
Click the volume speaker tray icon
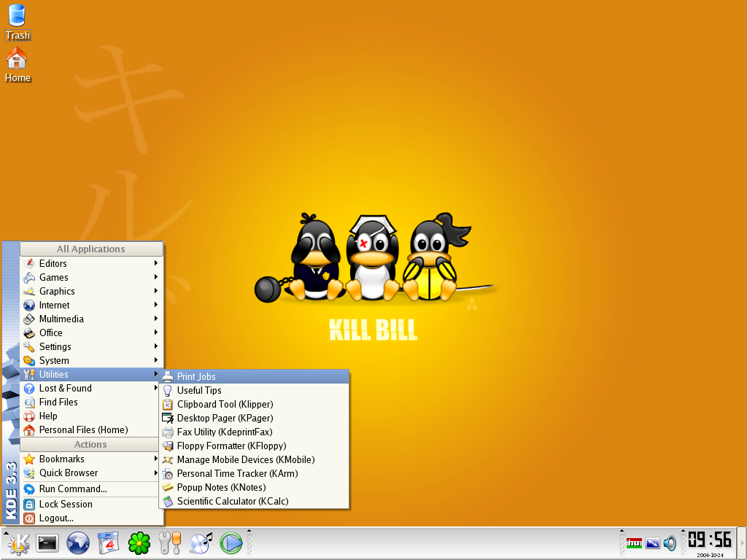coord(670,542)
